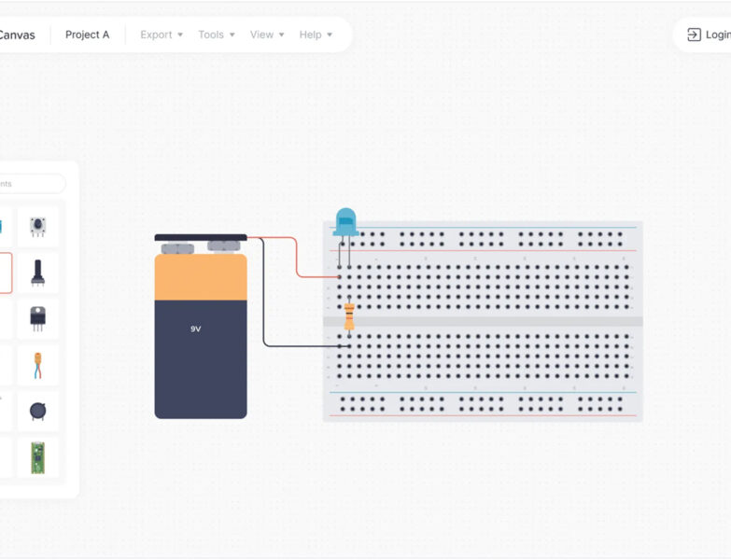Screen dimensions: 731x560
Task: Select the green microcontroller board component
Action: point(37,457)
